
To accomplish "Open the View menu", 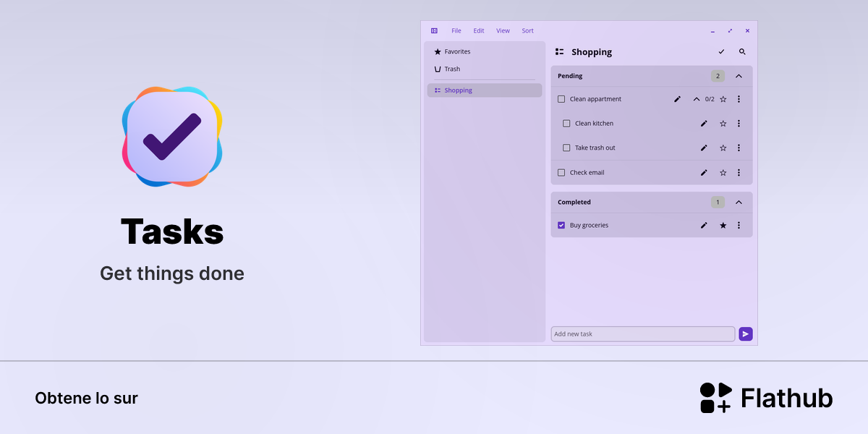I will [503, 30].
